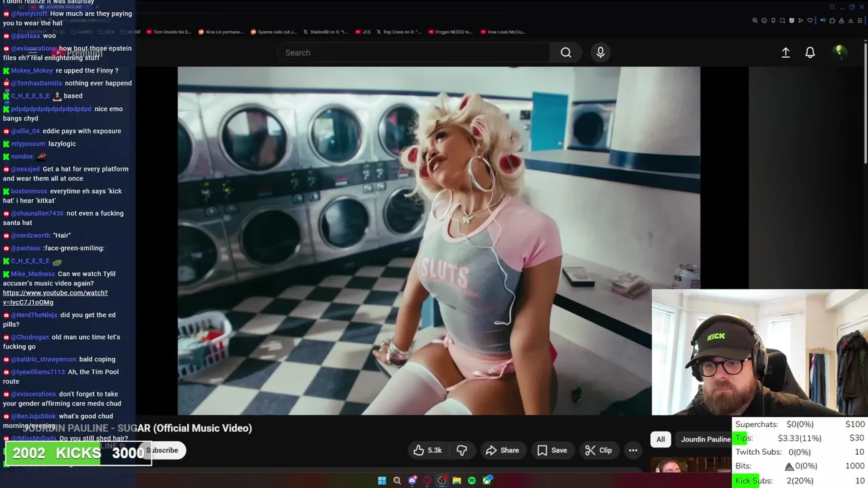The image size is (868, 488).
Task: Switch to the 'Tom Unveils his D...' tab
Action: (x=169, y=32)
